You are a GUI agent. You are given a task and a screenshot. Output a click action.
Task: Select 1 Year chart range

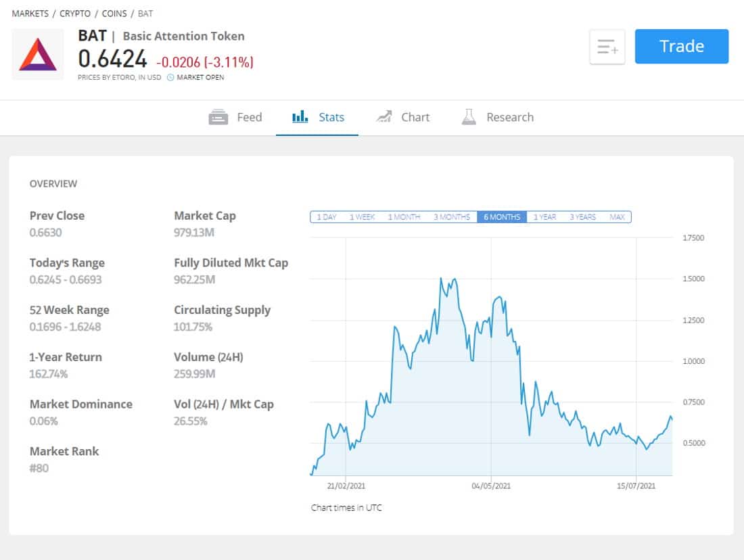544,217
